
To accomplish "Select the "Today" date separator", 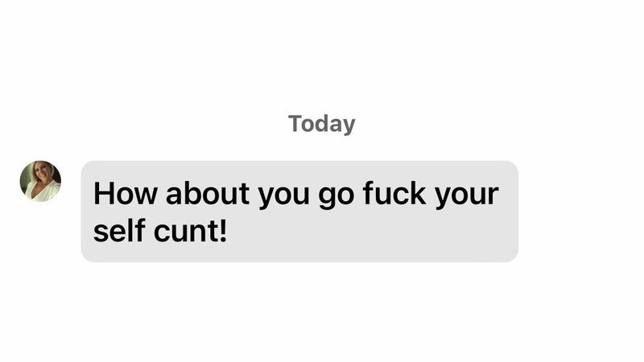I will coord(321,124).
